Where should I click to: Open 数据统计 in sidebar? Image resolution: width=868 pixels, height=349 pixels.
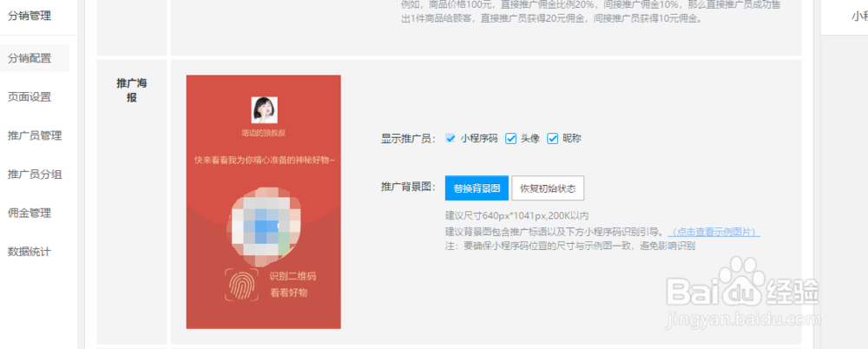coord(30,252)
